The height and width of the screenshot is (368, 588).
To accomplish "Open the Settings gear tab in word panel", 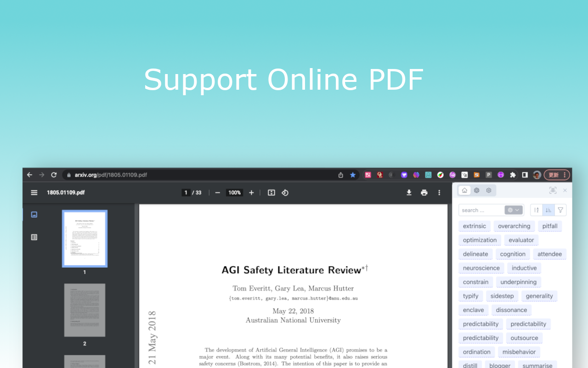I will [489, 190].
